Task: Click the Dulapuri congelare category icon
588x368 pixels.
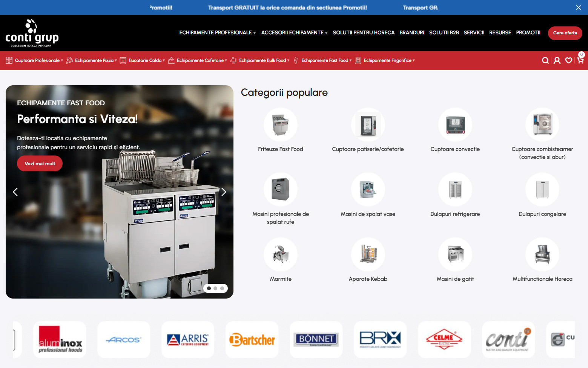Action: (x=542, y=189)
